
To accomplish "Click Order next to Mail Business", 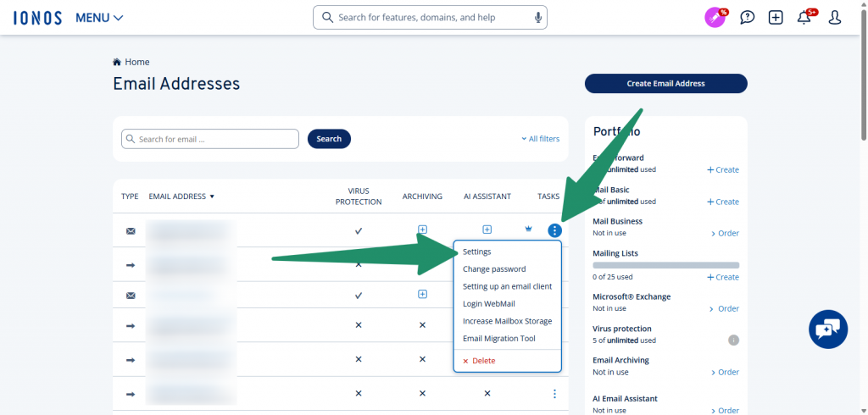I will [726, 234].
